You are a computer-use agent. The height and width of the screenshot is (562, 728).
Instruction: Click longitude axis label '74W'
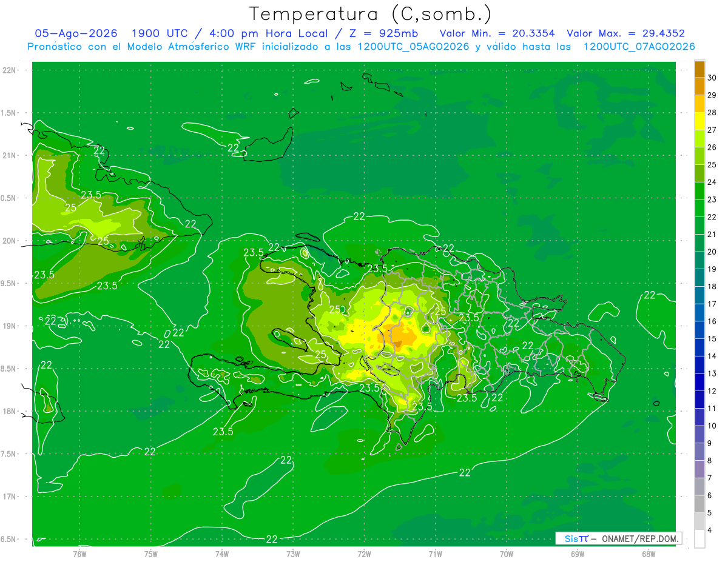pyautogui.click(x=222, y=554)
